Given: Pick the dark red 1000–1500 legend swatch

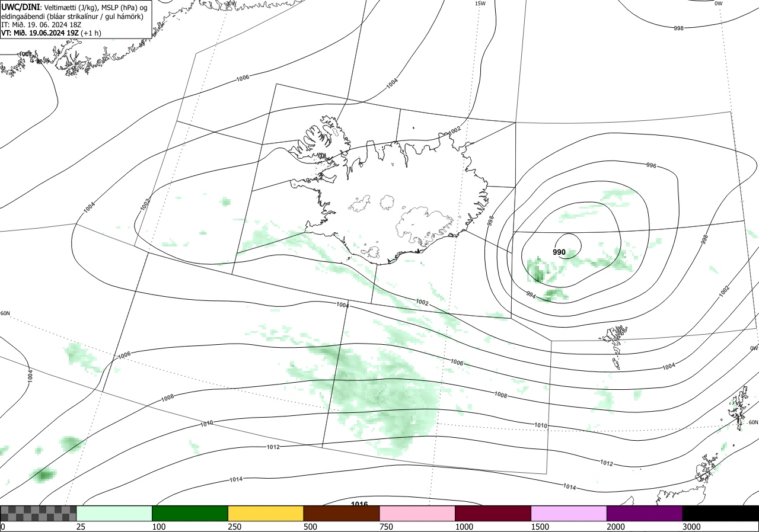Looking at the screenshot, I should coord(493,513).
